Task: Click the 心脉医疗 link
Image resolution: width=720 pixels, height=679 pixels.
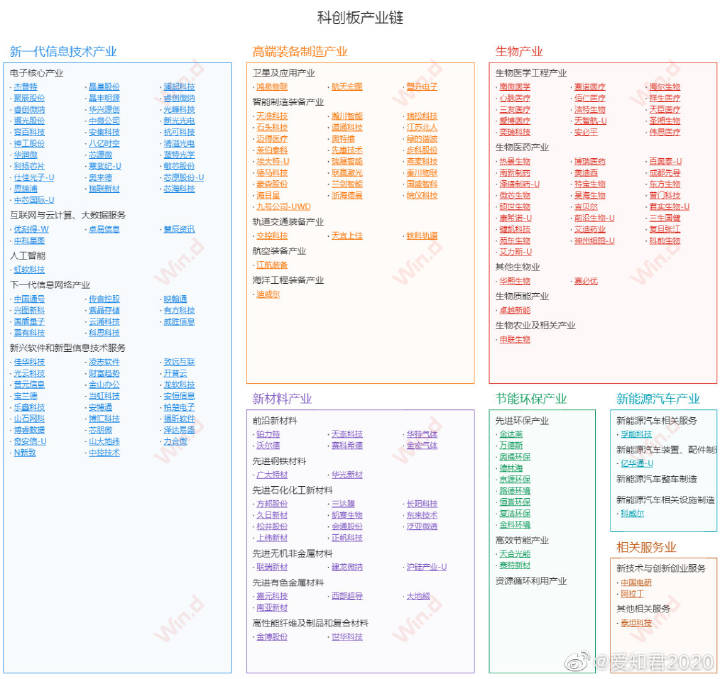Action: click(515, 98)
